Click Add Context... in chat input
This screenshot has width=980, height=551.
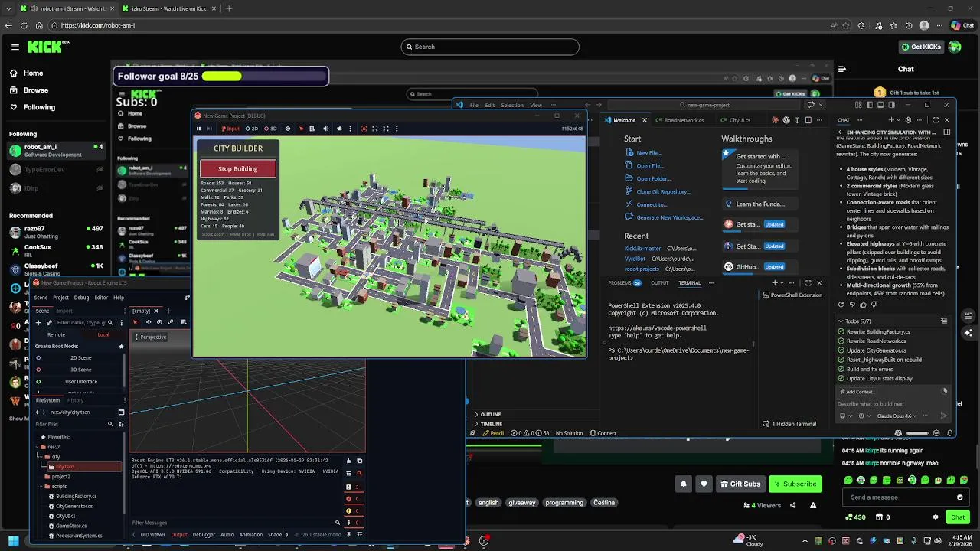(x=859, y=391)
